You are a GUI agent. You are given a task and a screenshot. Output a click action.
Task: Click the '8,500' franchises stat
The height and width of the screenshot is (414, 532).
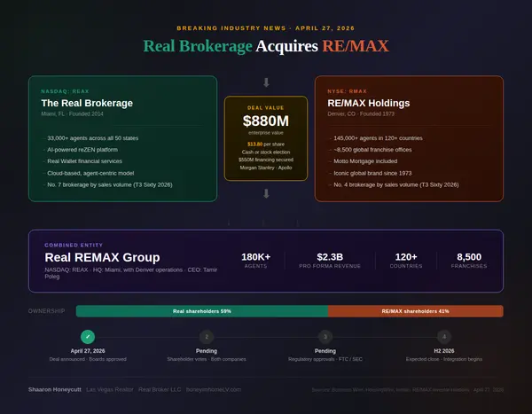[469, 257]
